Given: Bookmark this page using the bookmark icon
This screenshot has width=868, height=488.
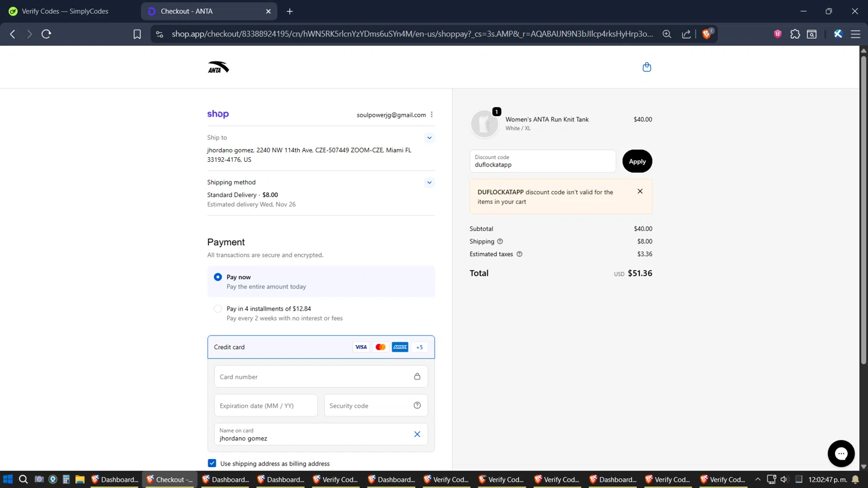Looking at the screenshot, I should point(137,34).
